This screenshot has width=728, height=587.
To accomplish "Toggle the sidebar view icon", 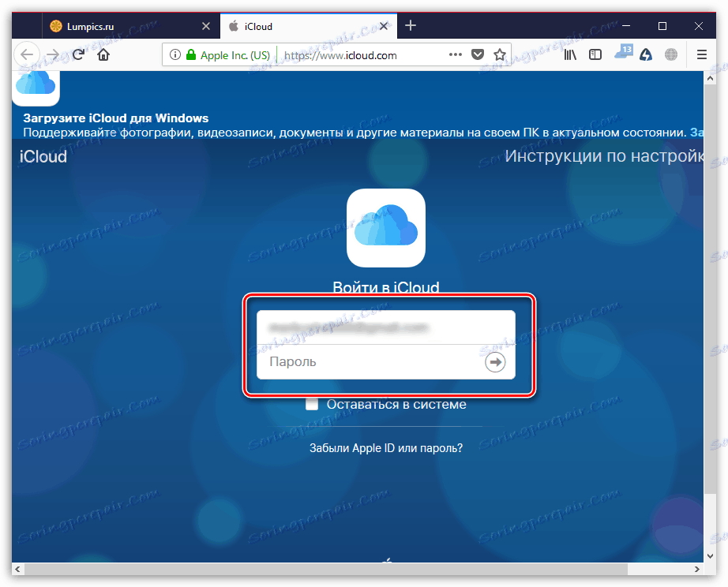I will (x=595, y=54).
